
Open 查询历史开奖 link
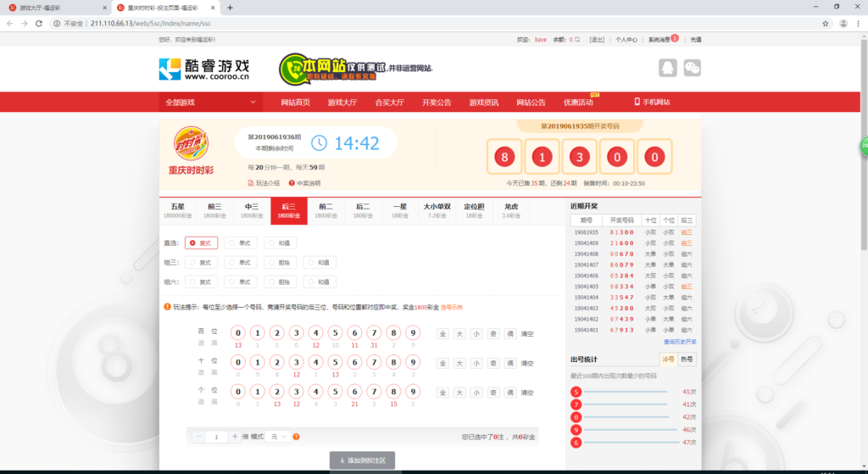click(x=681, y=342)
